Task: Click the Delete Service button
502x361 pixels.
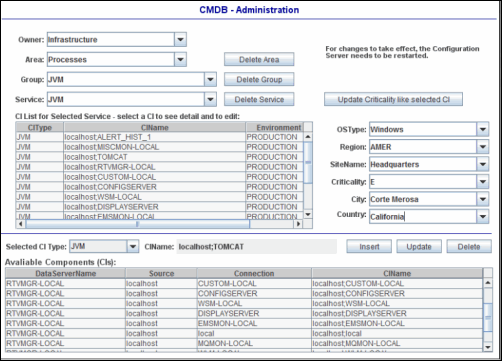Action: tap(259, 99)
